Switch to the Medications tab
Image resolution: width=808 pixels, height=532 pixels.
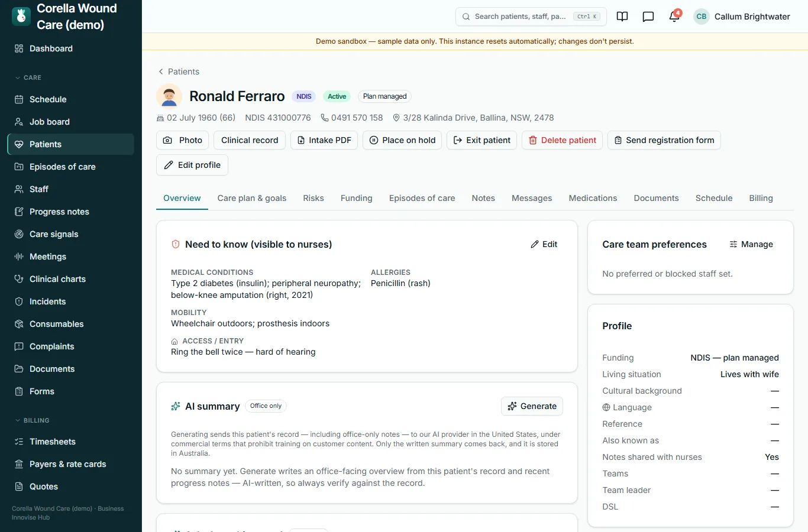point(593,198)
